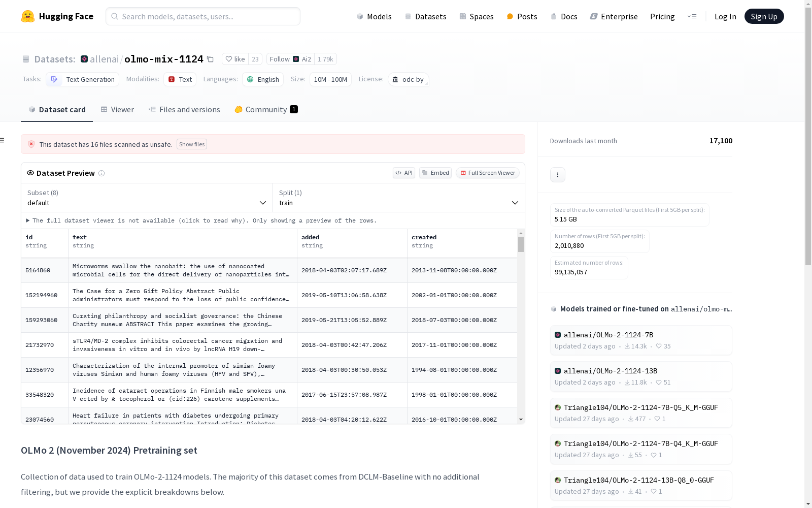Click the follower count 1.79k
The image size is (812, 508).
coord(325,59)
